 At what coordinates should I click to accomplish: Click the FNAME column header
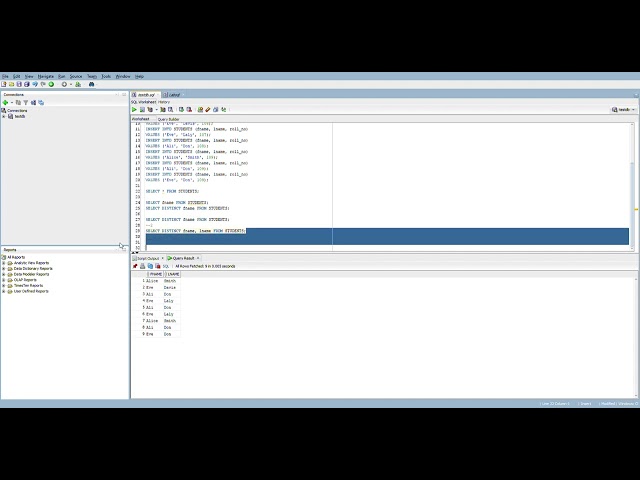click(x=156, y=274)
